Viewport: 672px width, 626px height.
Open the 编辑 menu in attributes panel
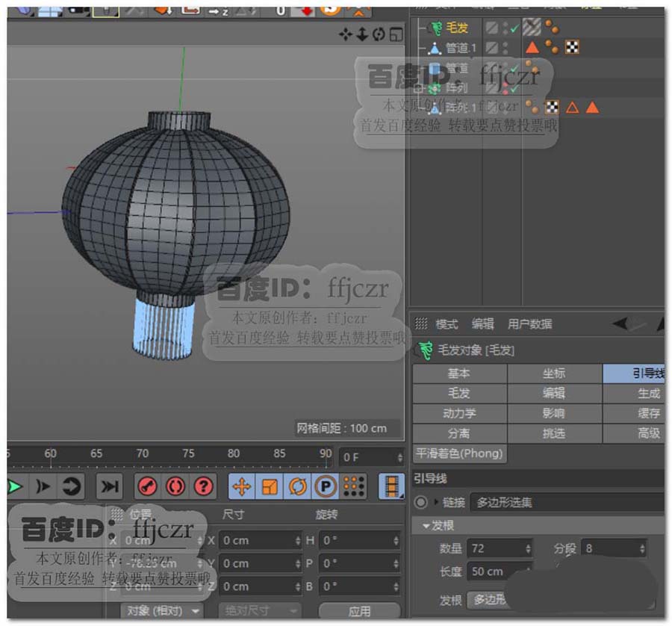point(482,324)
